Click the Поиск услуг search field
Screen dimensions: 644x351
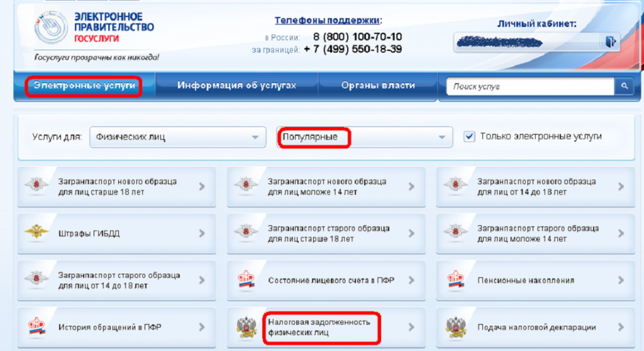click(x=530, y=86)
